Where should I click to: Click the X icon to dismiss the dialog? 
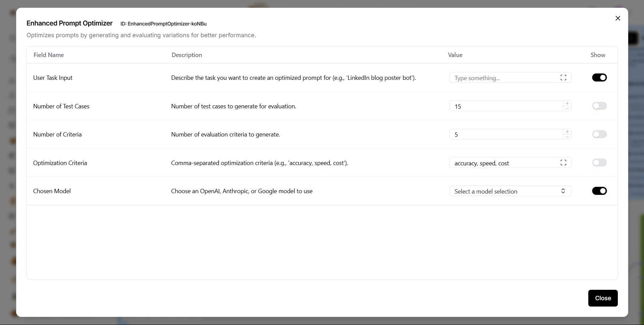coord(618,18)
